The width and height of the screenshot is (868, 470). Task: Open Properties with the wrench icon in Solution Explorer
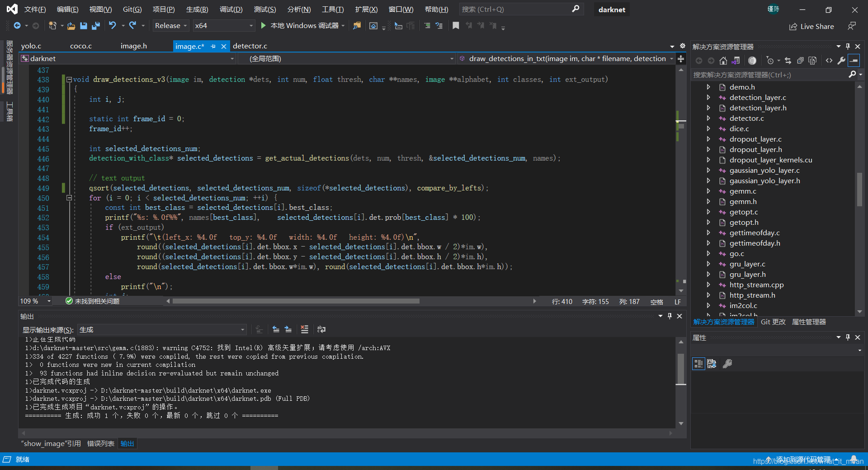[x=841, y=61]
